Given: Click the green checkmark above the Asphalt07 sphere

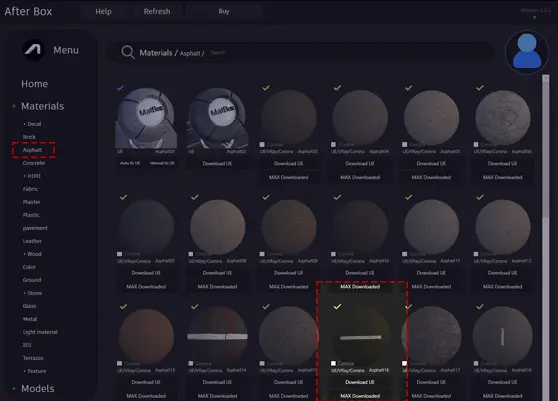Looking at the screenshot, I should [123, 197].
